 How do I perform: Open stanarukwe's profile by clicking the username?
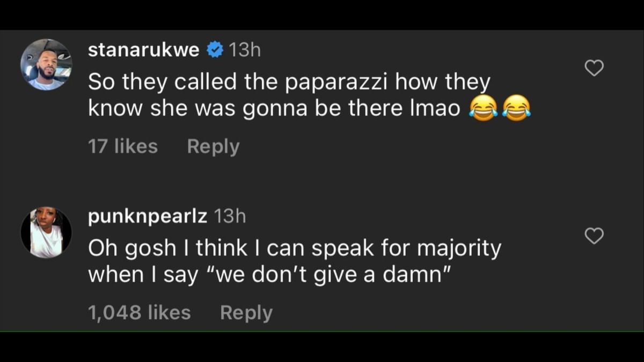pos(144,49)
